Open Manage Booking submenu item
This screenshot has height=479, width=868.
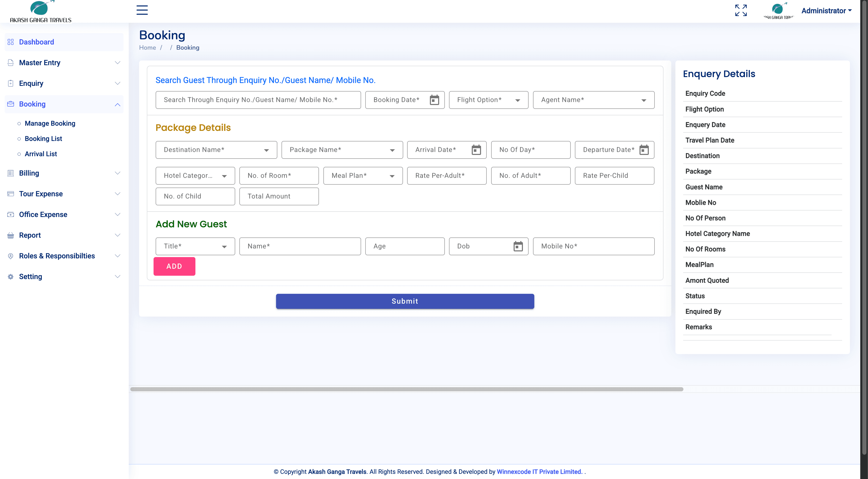50,123
